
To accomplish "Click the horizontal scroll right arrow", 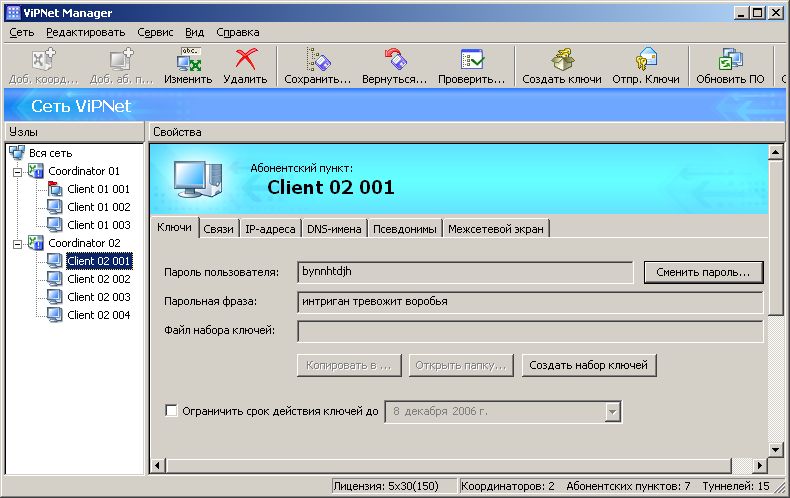I will coord(759,465).
